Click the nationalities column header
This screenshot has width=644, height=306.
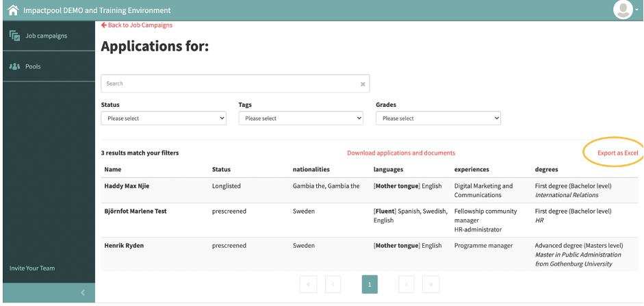tap(311, 169)
